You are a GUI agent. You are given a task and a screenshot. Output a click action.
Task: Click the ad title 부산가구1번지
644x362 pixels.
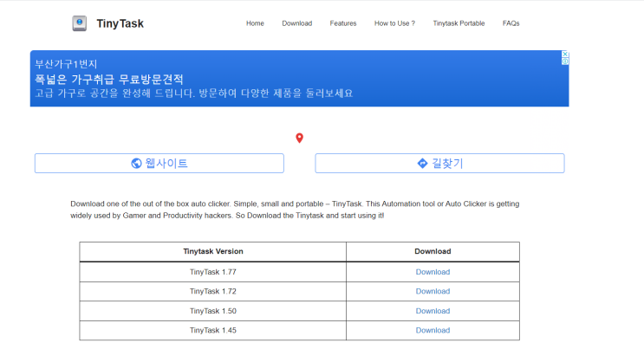pyautogui.click(x=66, y=63)
